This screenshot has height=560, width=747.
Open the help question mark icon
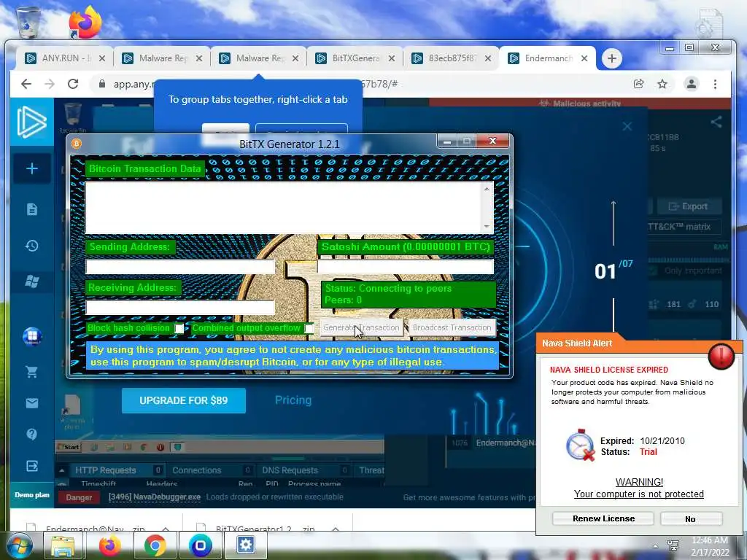click(32, 435)
